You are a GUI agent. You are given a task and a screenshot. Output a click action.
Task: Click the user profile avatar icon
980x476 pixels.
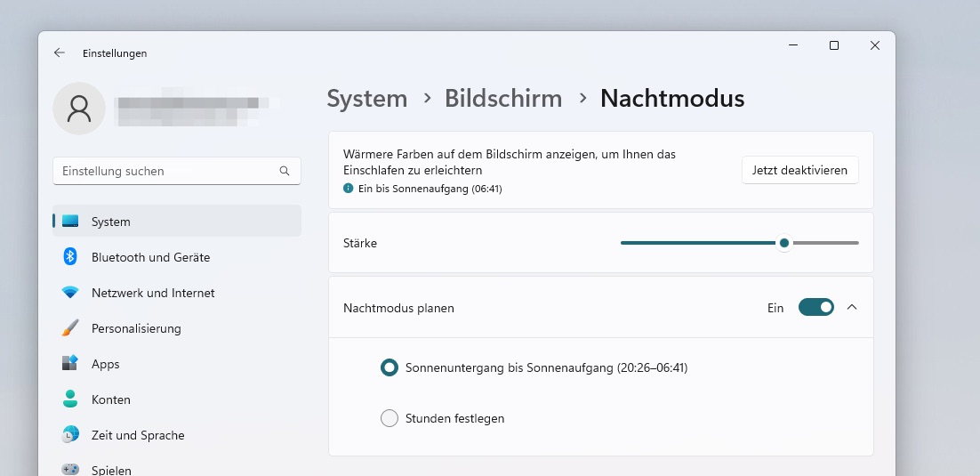tap(79, 109)
